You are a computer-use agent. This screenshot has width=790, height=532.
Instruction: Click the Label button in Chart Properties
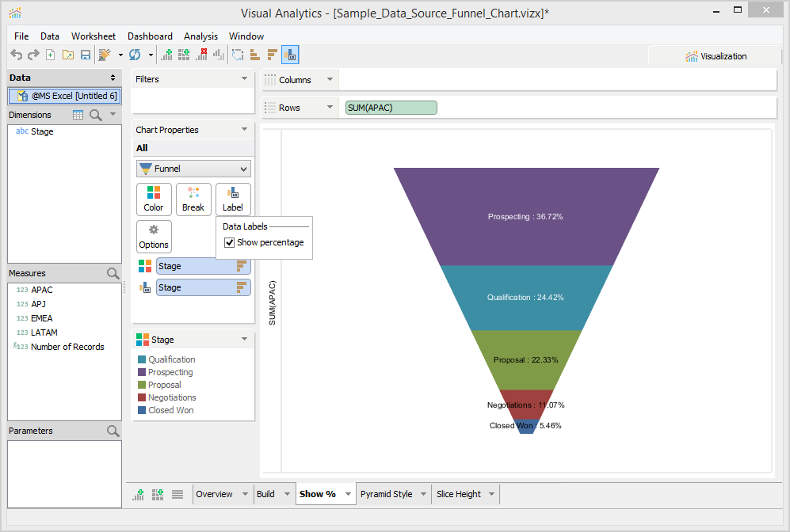point(233,199)
